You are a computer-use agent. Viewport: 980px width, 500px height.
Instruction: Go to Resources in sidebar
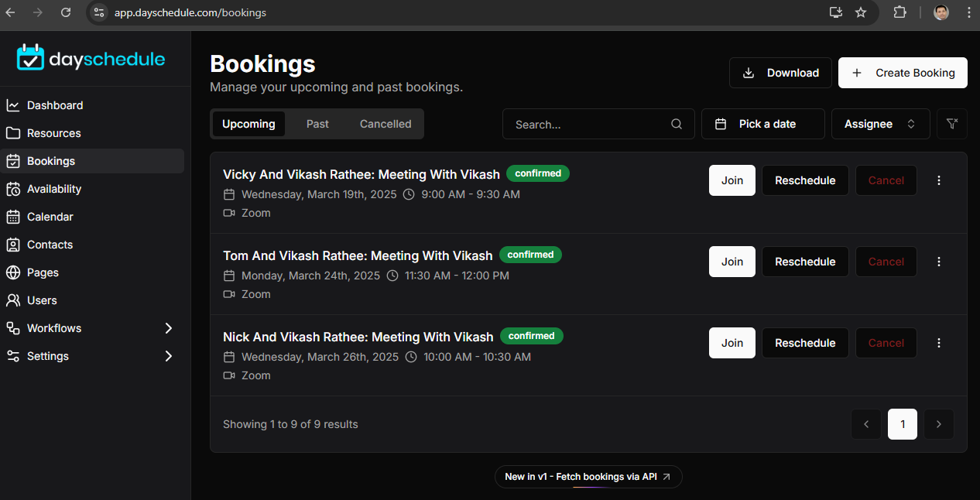tap(53, 133)
